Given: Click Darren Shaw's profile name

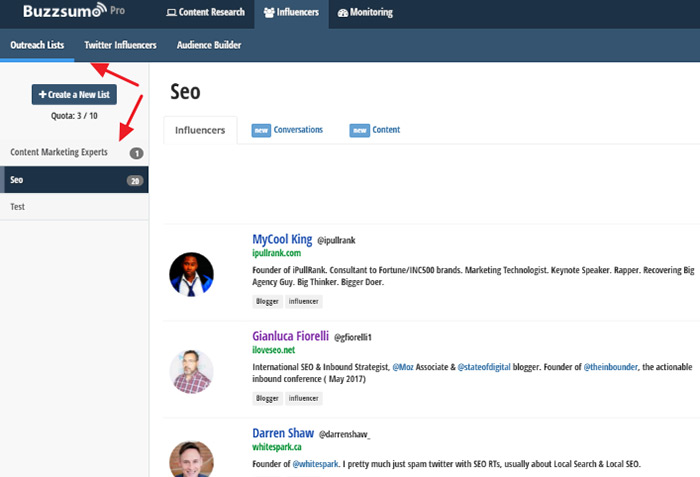Looking at the screenshot, I should 283,434.
